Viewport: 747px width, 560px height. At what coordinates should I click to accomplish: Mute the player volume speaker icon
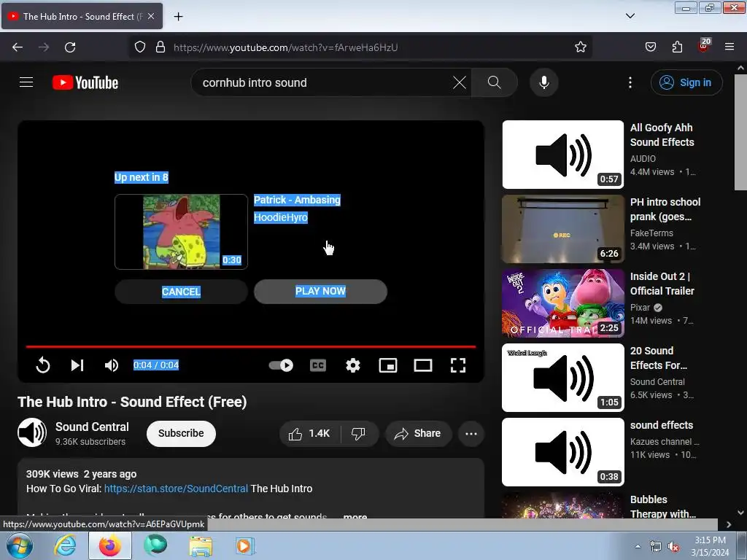tap(111, 365)
